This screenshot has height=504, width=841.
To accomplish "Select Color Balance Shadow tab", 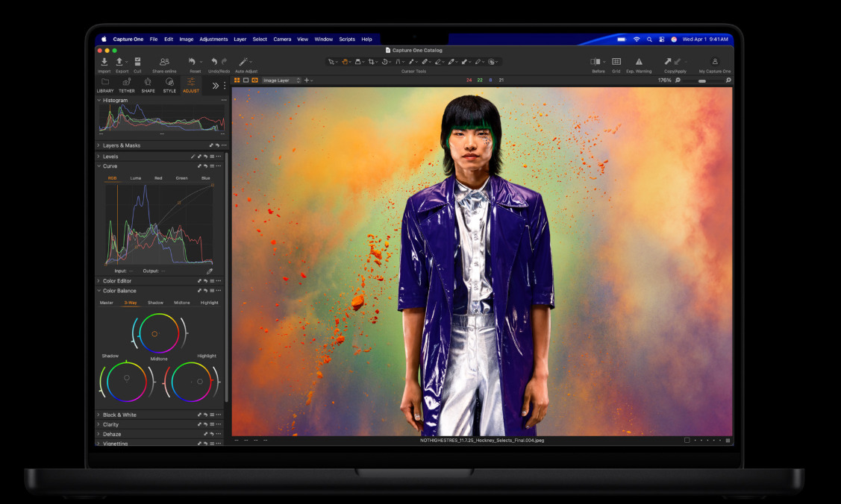I will tap(155, 303).
